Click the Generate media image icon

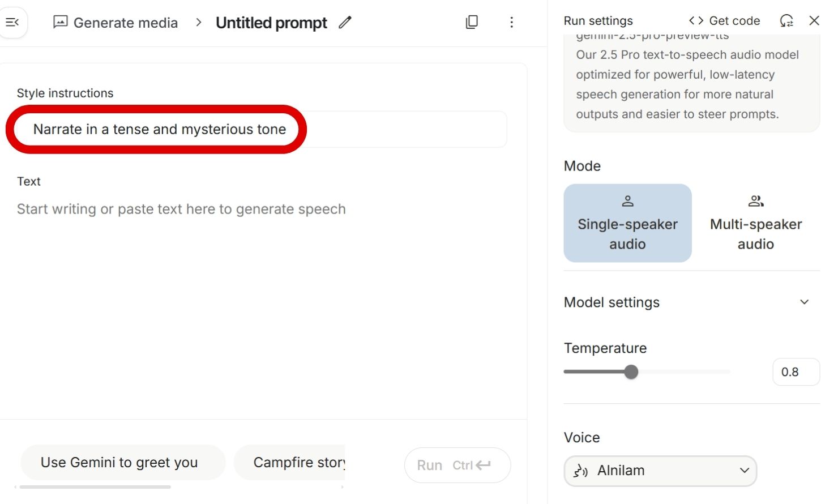click(60, 23)
